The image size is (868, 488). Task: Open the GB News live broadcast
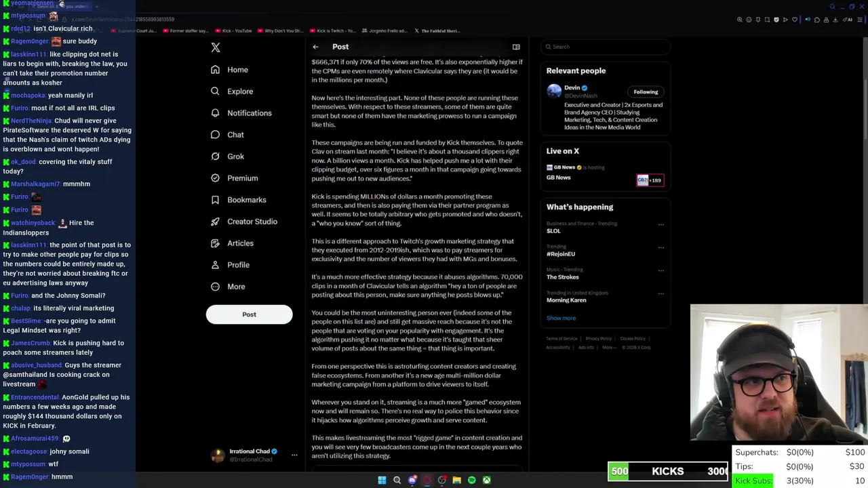coord(559,178)
